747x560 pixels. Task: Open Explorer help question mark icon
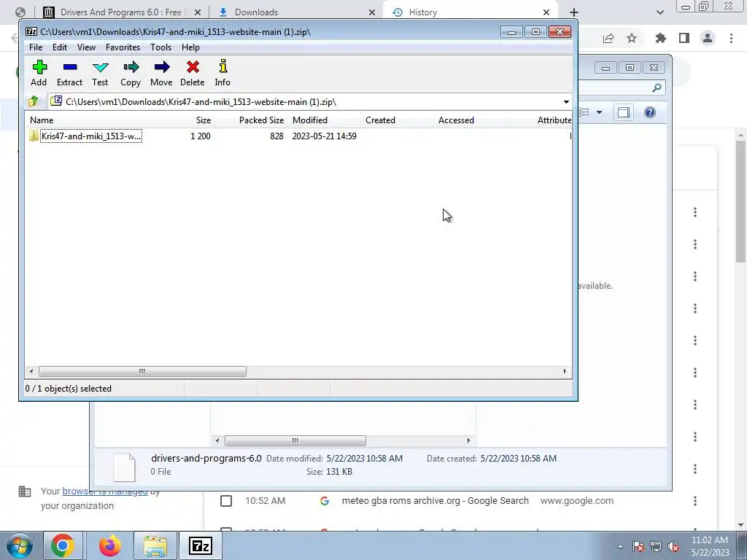650,112
